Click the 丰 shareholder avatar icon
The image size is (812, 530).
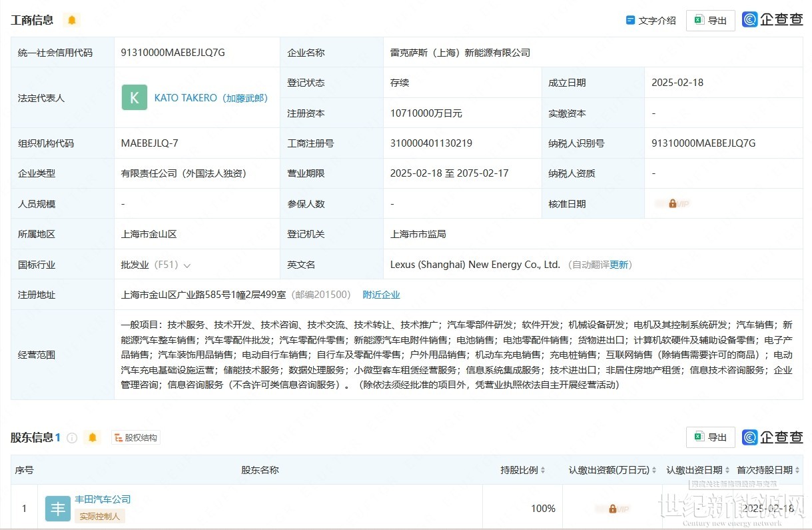coord(58,509)
